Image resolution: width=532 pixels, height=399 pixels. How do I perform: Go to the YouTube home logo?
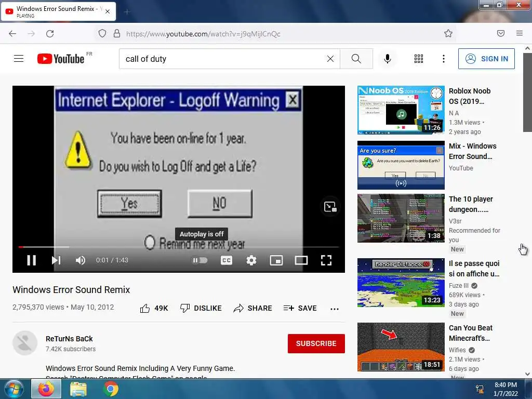[61, 59]
